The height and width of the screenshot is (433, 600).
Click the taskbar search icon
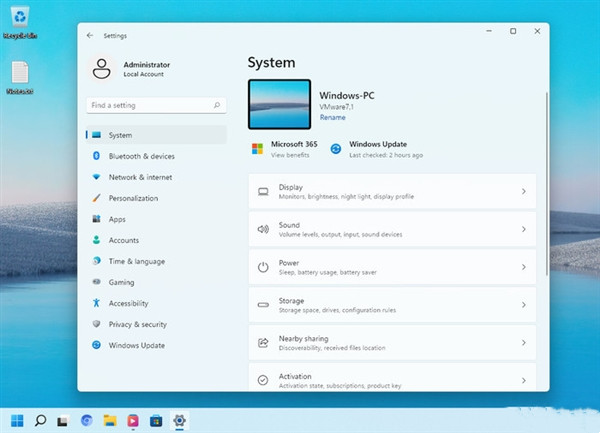click(41, 420)
